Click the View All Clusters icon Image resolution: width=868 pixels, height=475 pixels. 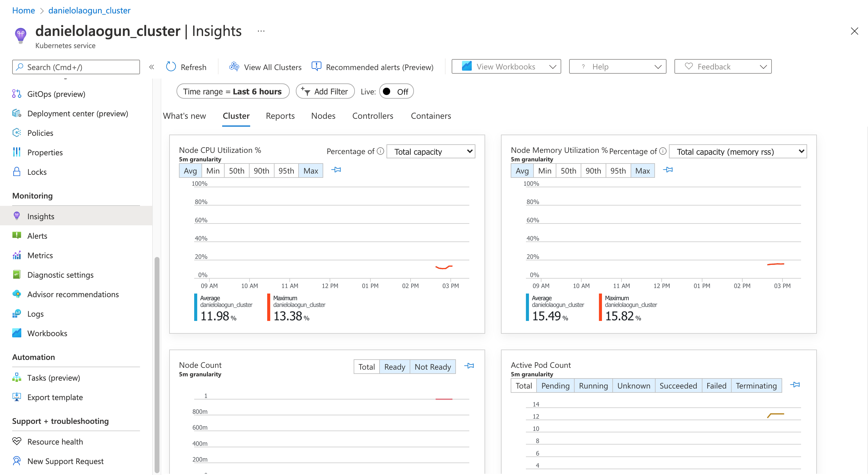234,67
